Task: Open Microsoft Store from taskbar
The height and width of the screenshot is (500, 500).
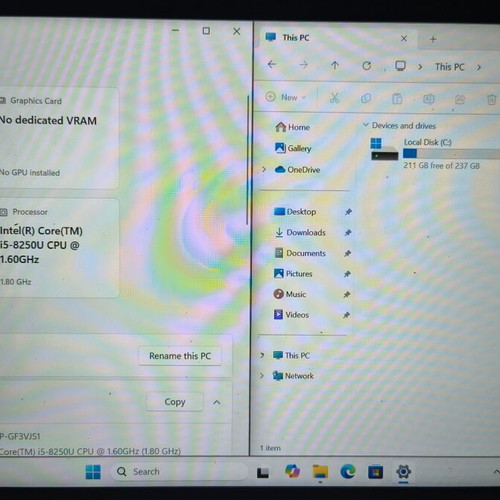Action: (375, 472)
